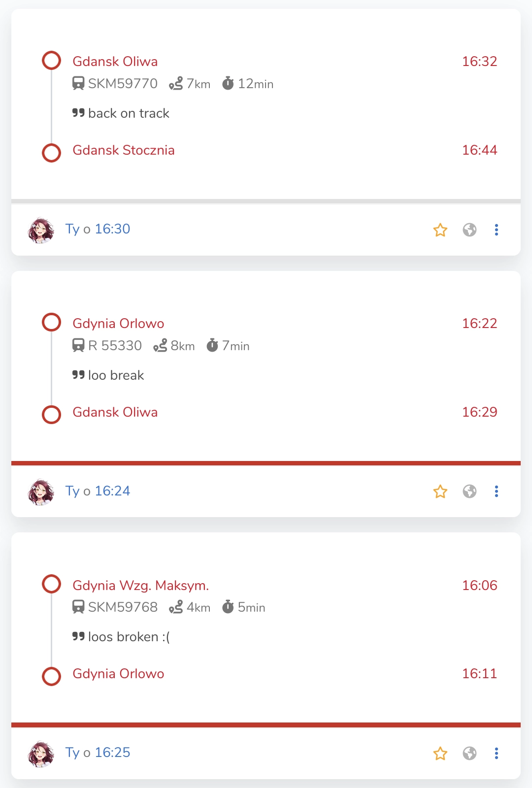Screen dimensions: 532x788
Task: Star the 16:30 Gdansk Oliwa trip
Action: point(440,230)
